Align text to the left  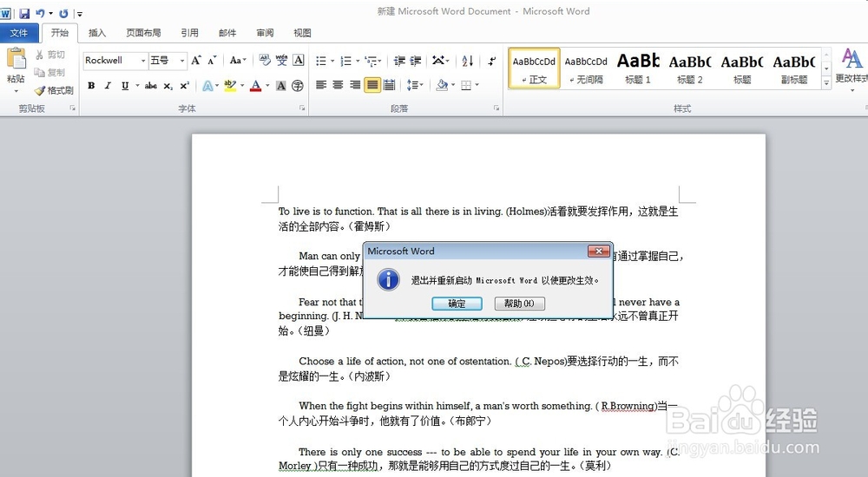pyautogui.click(x=321, y=85)
